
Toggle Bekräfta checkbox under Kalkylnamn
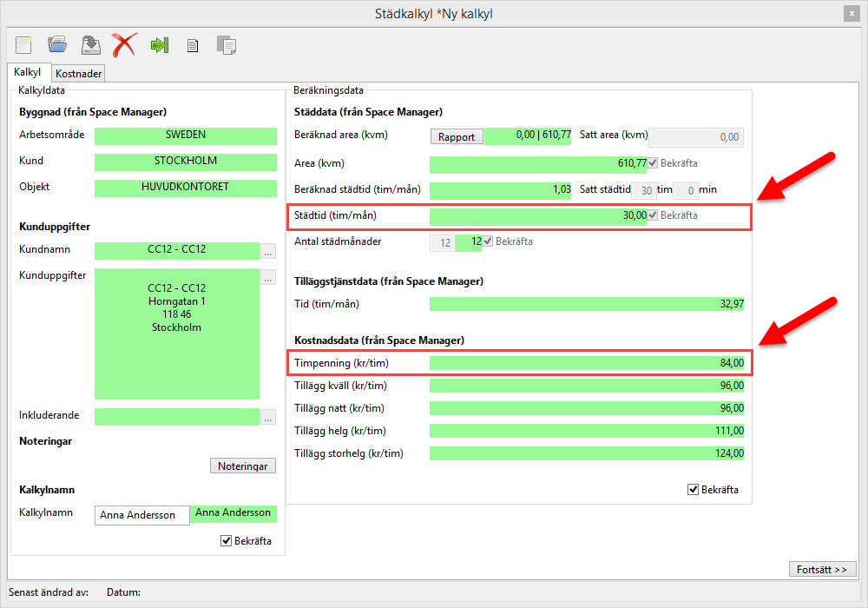(227, 541)
